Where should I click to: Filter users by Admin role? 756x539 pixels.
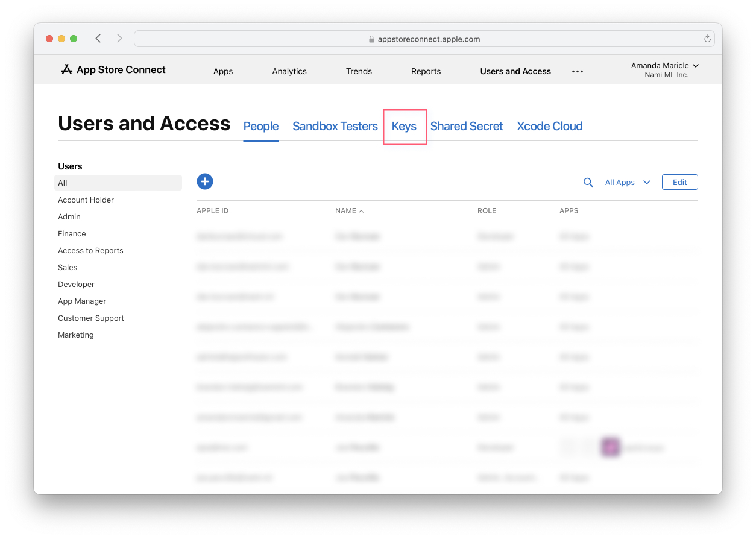[x=69, y=216]
